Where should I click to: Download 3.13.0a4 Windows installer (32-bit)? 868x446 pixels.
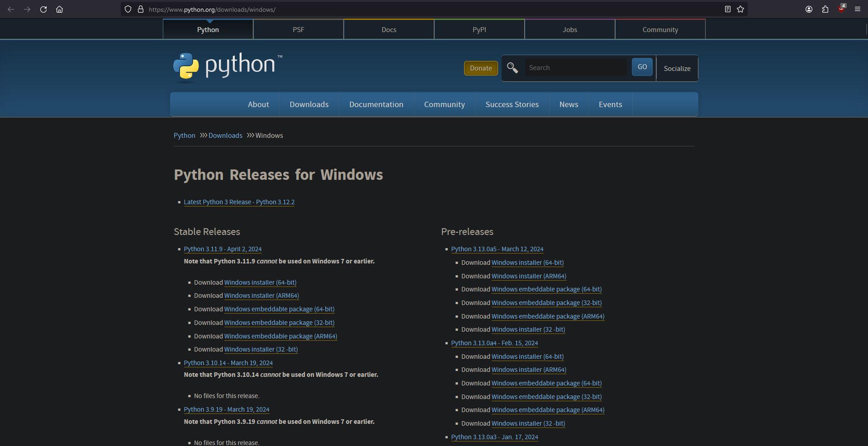pyautogui.click(x=528, y=423)
